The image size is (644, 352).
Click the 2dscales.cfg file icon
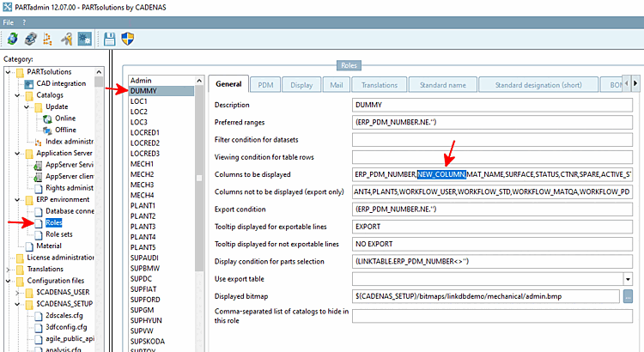(x=39, y=316)
